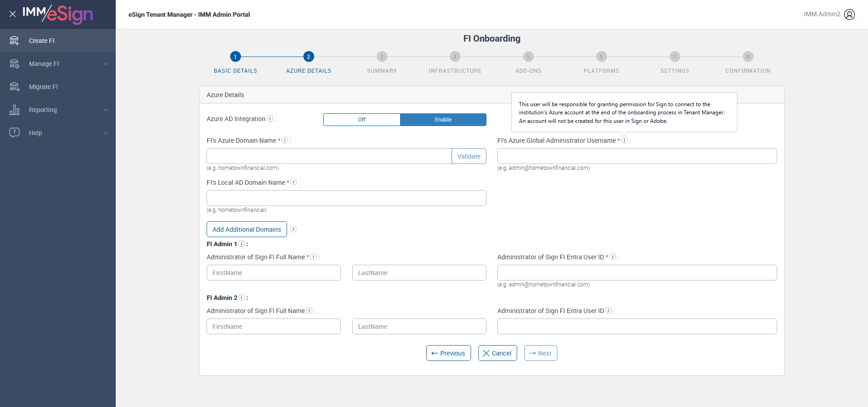Open Migrate FI in the sidebar
The width and height of the screenshot is (868, 407).
43,87
